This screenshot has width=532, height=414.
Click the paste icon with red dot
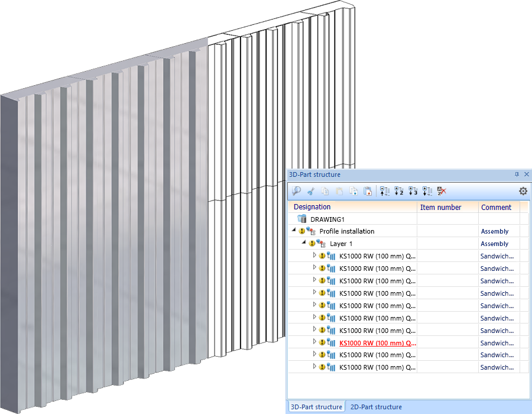(x=368, y=191)
